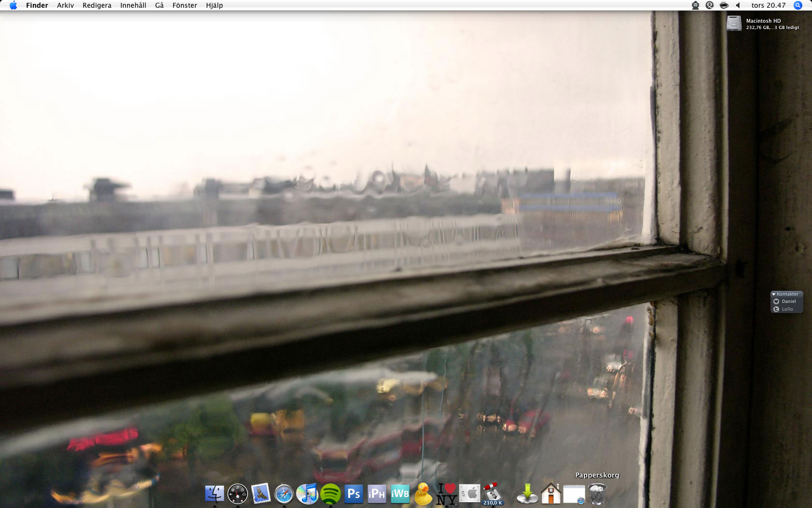
Task: Open System Preferences in the Dock
Action: tap(469, 494)
